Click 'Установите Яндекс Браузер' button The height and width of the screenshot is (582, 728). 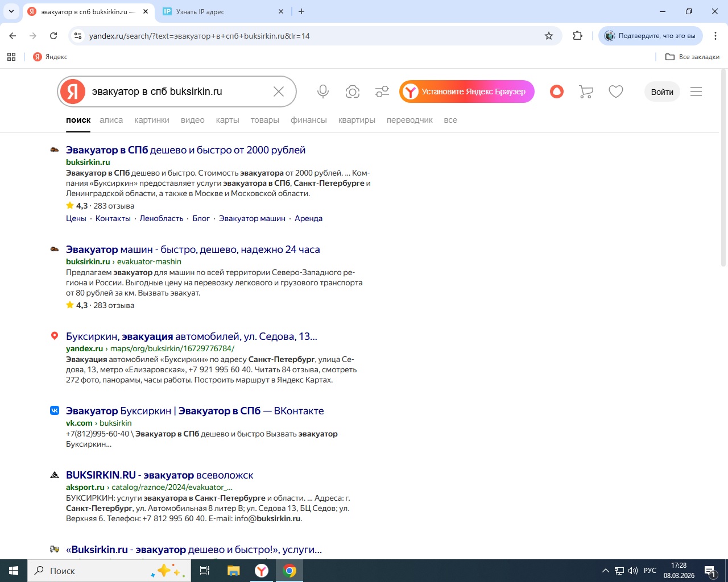[x=467, y=92]
